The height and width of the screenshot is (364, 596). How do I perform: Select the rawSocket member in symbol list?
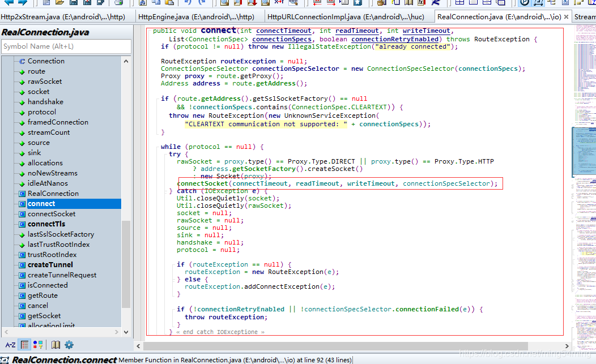pyautogui.click(x=44, y=82)
